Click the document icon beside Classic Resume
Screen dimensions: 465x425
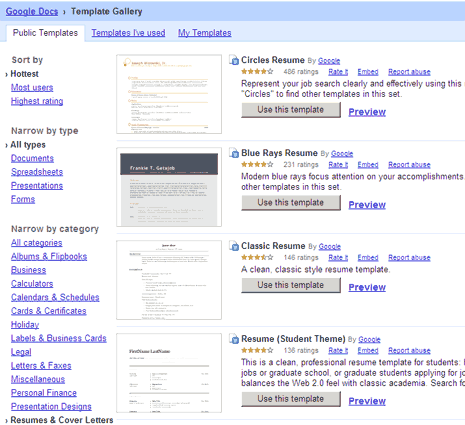click(x=234, y=246)
